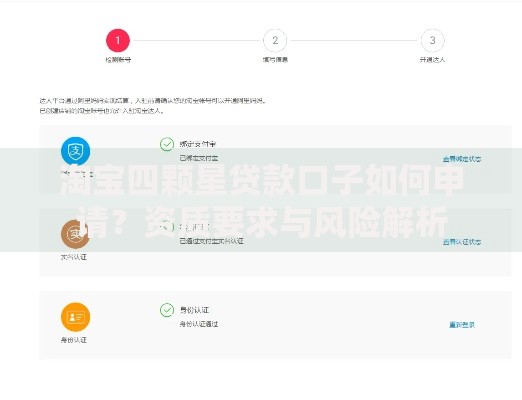Click the step 3 circle indicator
522x400 pixels.
tap(432, 40)
